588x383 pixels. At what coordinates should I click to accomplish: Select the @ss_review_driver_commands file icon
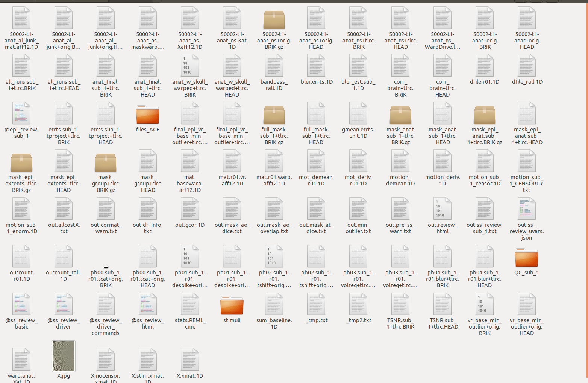[106, 304]
